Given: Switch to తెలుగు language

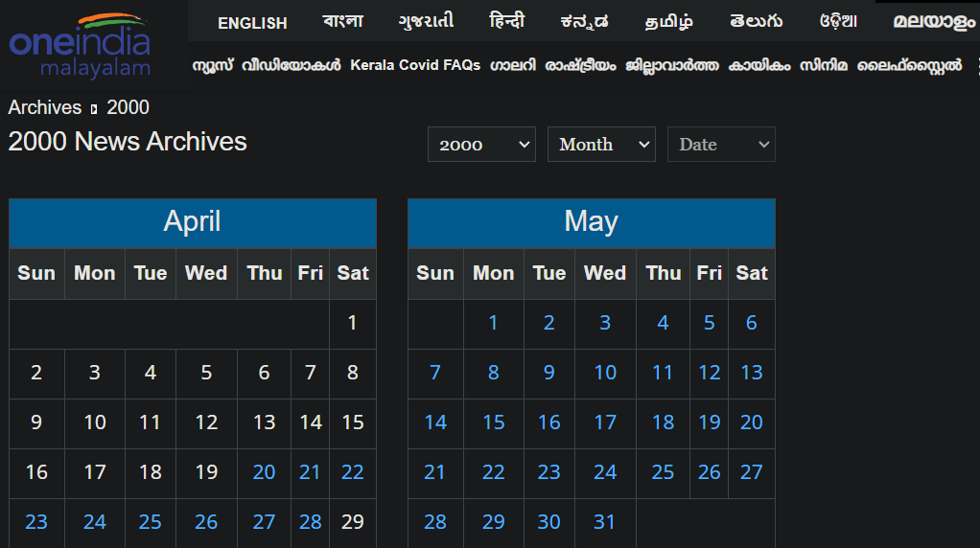Looking at the screenshot, I should pos(757,22).
